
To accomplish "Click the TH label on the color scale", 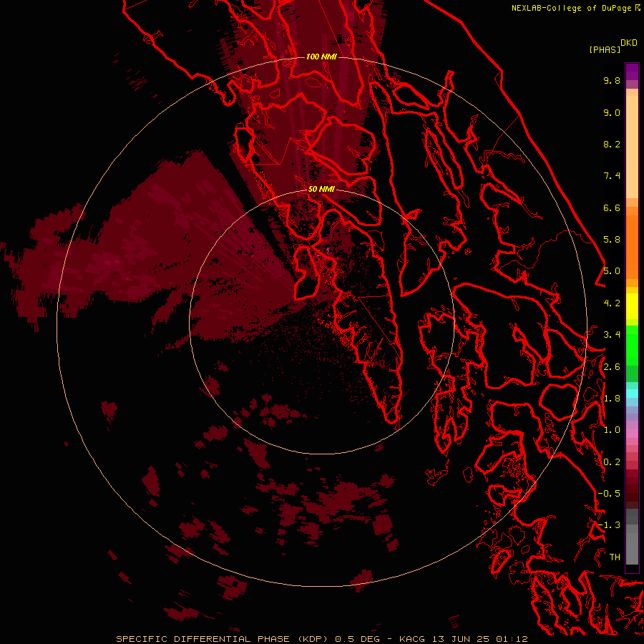I will coord(615,557).
